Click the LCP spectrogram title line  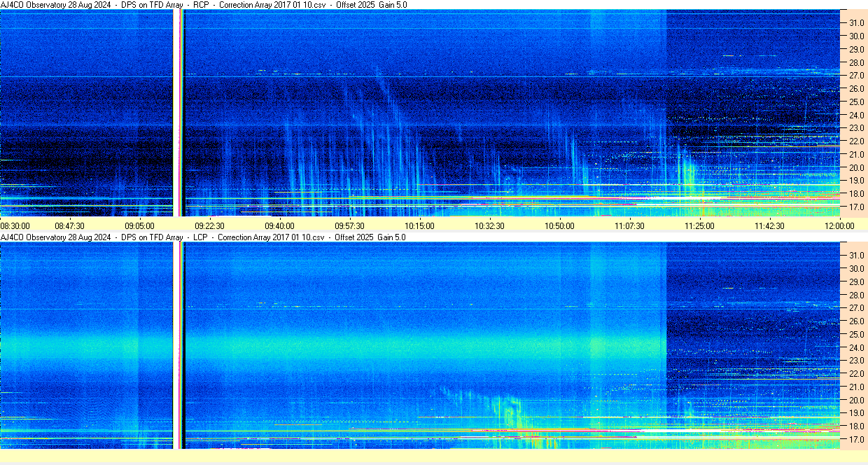pyautogui.click(x=204, y=237)
